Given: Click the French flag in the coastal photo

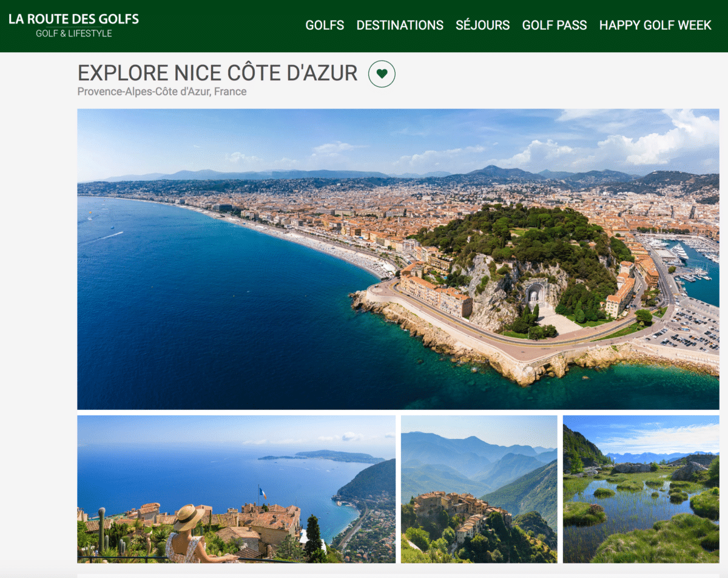Looking at the screenshot, I should (262, 492).
